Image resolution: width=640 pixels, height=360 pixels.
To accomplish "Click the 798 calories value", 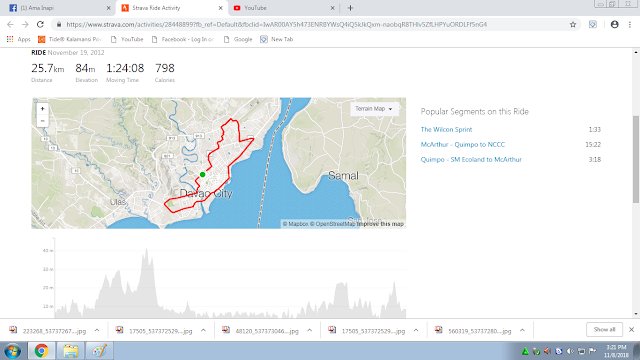I will tap(165, 68).
